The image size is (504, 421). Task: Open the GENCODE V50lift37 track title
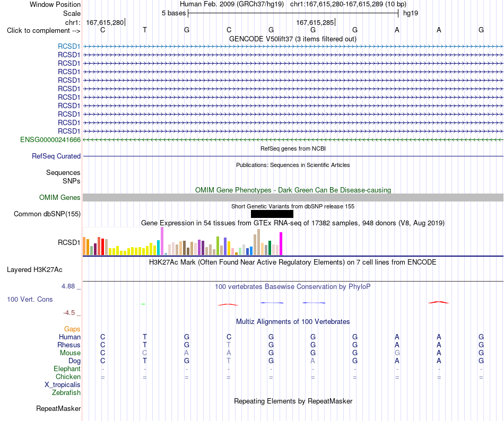coord(292,39)
